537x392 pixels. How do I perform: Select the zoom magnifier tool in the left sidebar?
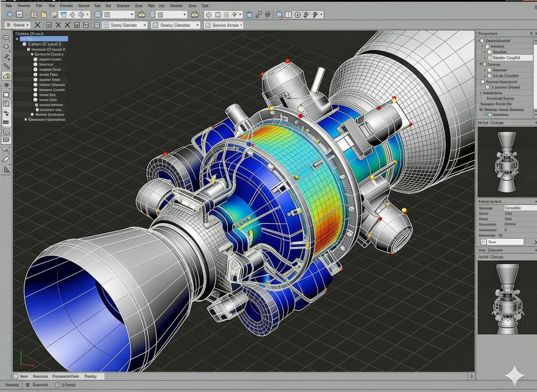(x=6, y=150)
